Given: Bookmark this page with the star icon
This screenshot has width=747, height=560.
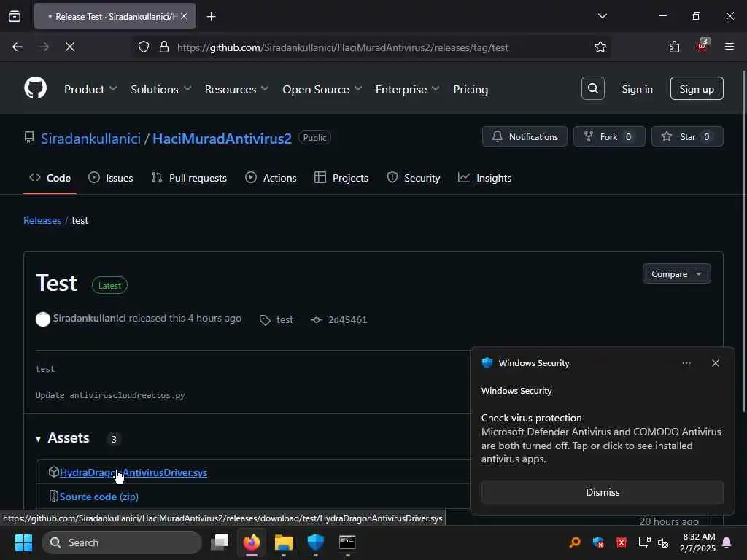Looking at the screenshot, I should tap(600, 47).
